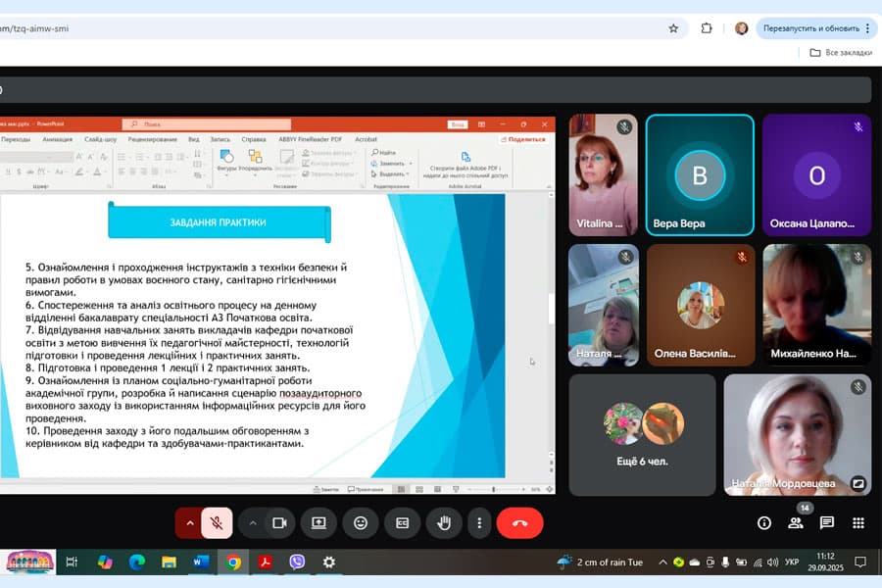Expand audio settings arrow beside microphone

pyautogui.click(x=189, y=523)
